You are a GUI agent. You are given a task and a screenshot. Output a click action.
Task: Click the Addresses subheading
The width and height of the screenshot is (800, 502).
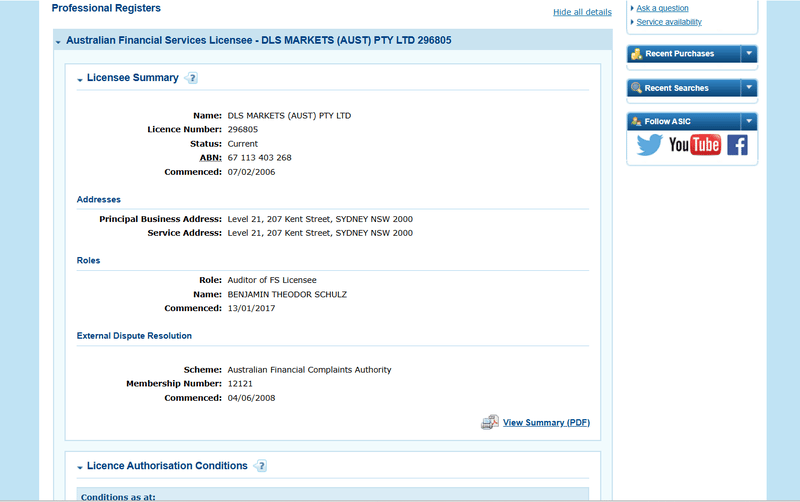point(98,199)
